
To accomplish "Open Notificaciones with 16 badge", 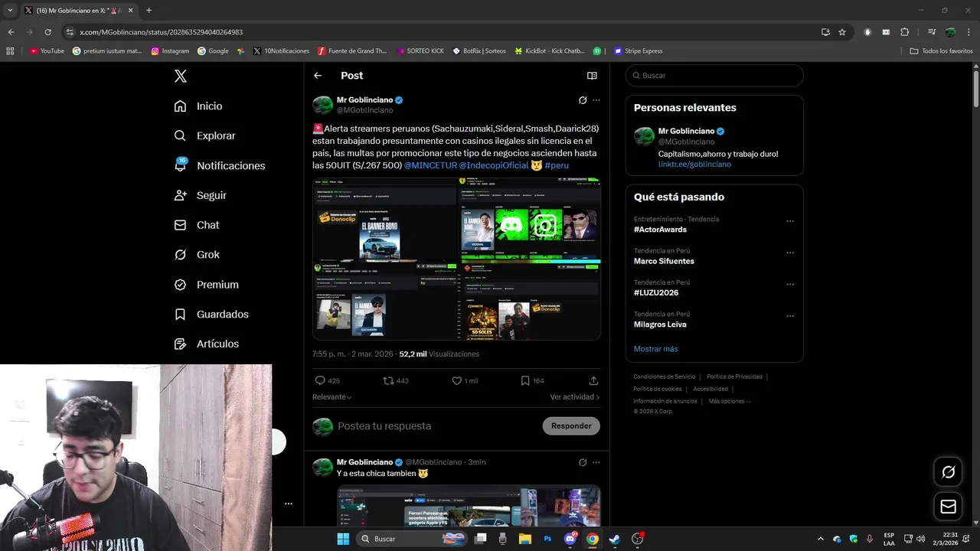I will 219,165.
